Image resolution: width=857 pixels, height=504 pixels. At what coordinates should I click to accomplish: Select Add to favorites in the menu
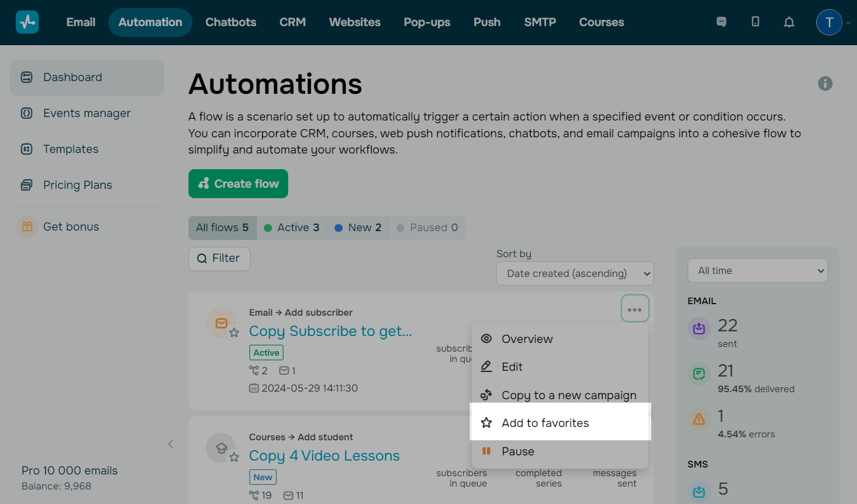pos(545,423)
